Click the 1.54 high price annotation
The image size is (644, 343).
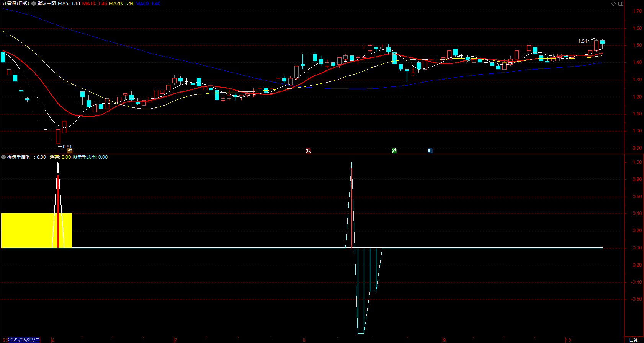pyautogui.click(x=583, y=41)
